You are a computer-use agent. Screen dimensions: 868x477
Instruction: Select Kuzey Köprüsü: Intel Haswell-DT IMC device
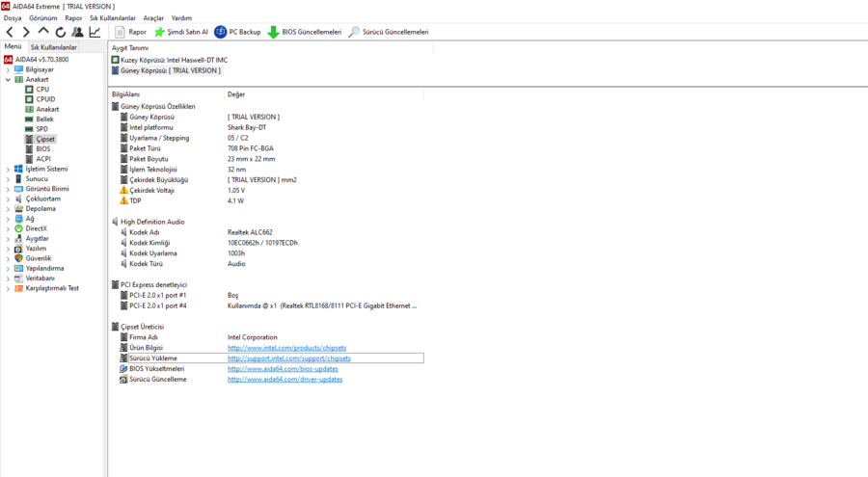(170, 60)
